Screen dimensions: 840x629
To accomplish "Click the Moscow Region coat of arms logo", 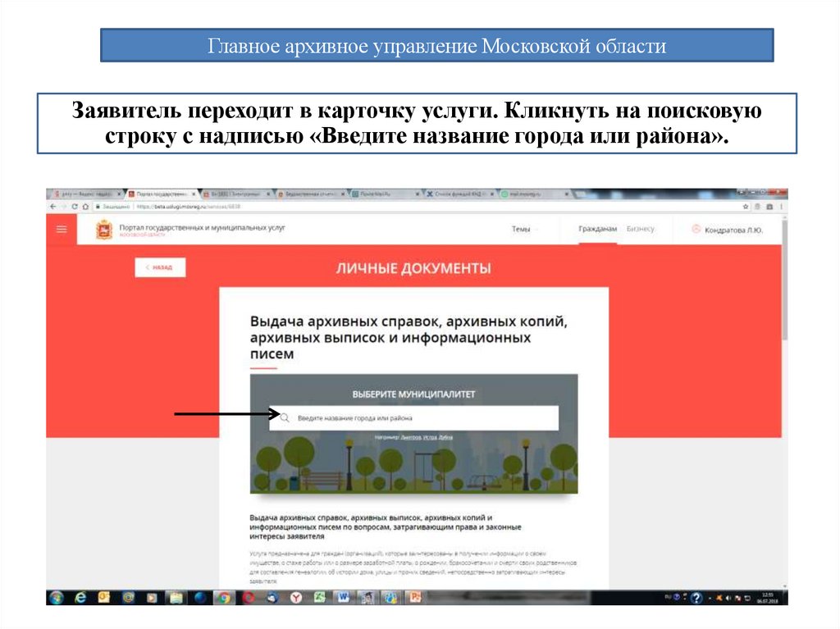I will tap(103, 230).
